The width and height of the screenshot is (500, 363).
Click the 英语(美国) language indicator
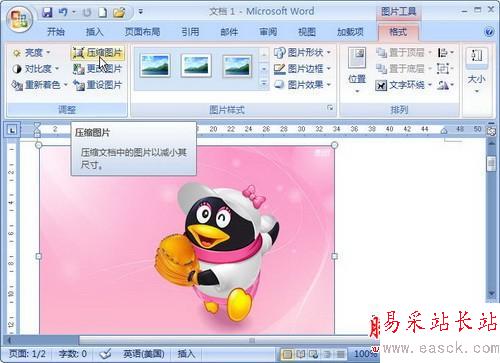[x=144, y=354]
